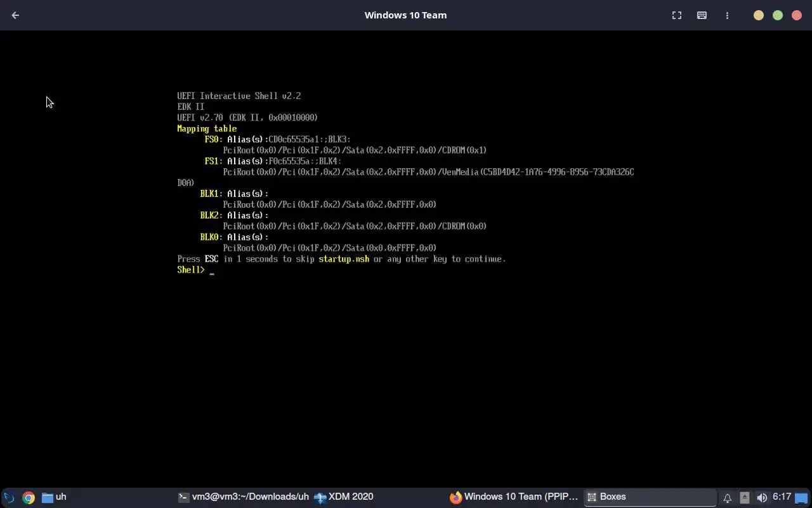Image resolution: width=812 pixels, height=508 pixels.
Task: Toggle fullscreen mode for the VM
Action: coord(677,15)
